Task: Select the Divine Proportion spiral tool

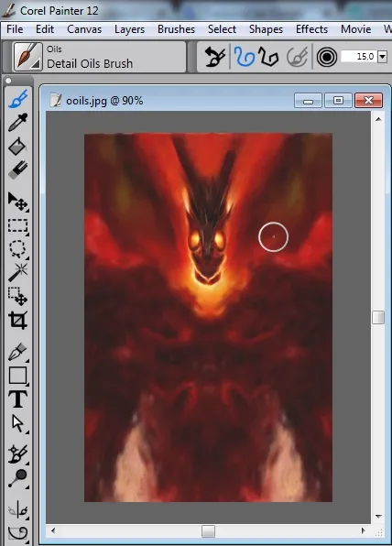Action: tap(17, 533)
